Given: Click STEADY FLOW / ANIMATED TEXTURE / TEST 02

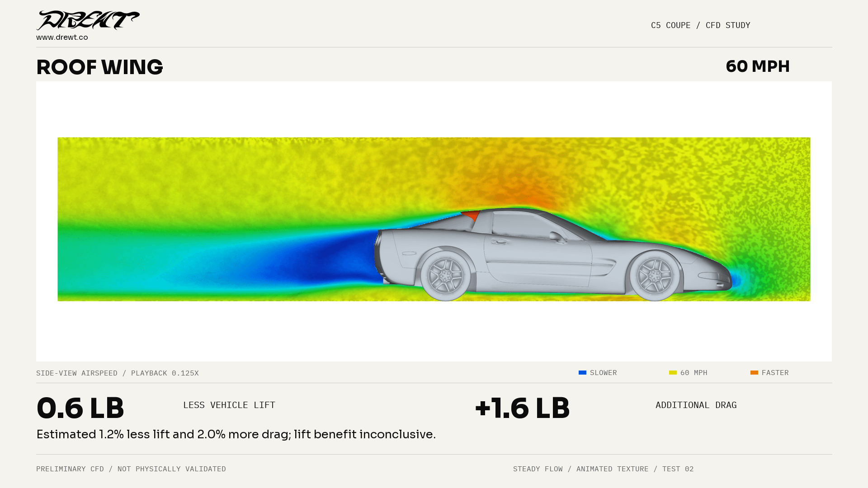Looking at the screenshot, I should pos(603,469).
